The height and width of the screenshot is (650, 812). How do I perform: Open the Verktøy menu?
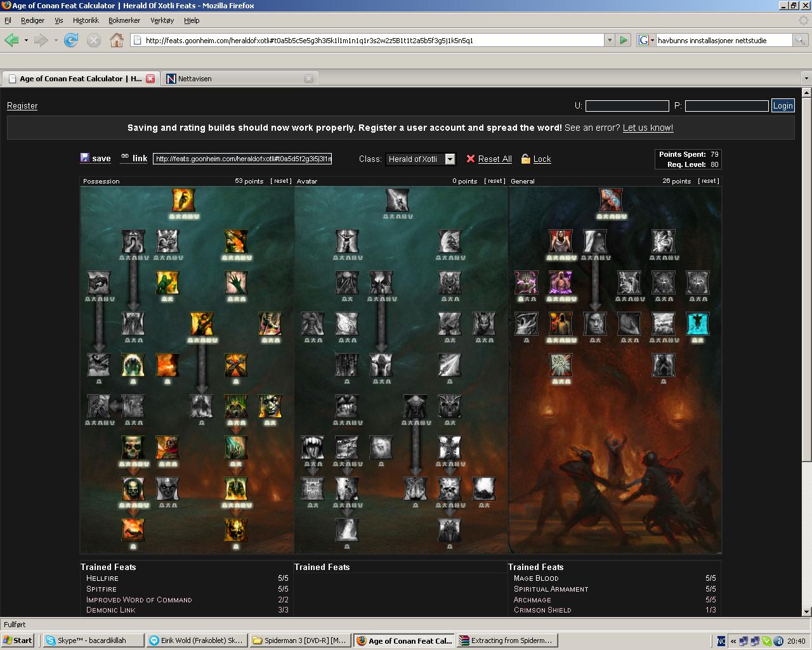(162, 20)
